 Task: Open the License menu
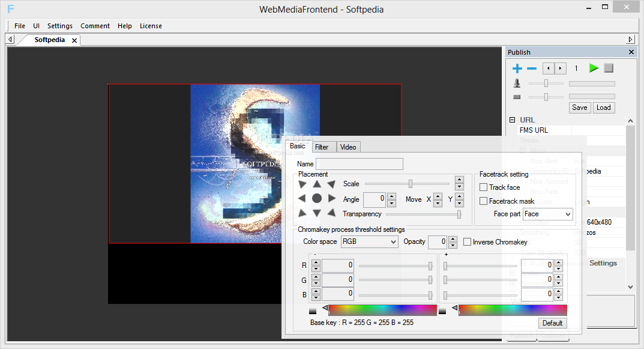[151, 26]
